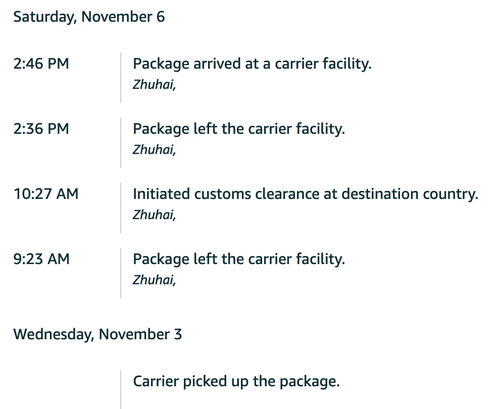Click the 2:36 PM "Package left" status text

point(239,129)
